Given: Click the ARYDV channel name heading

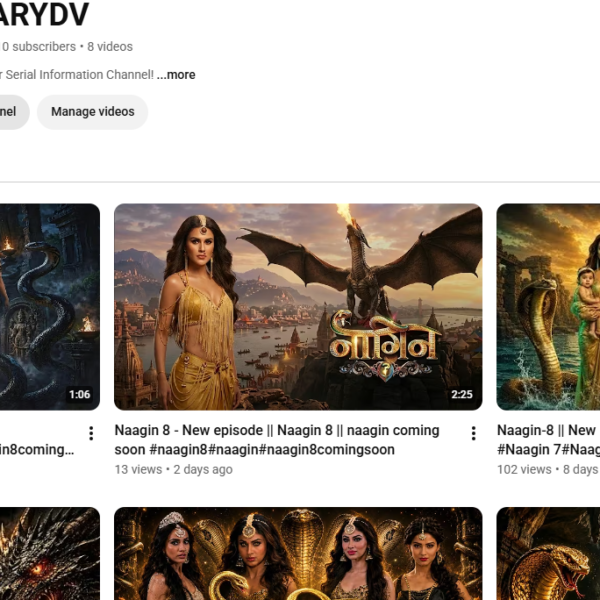Looking at the screenshot, I should pyautogui.click(x=44, y=15).
